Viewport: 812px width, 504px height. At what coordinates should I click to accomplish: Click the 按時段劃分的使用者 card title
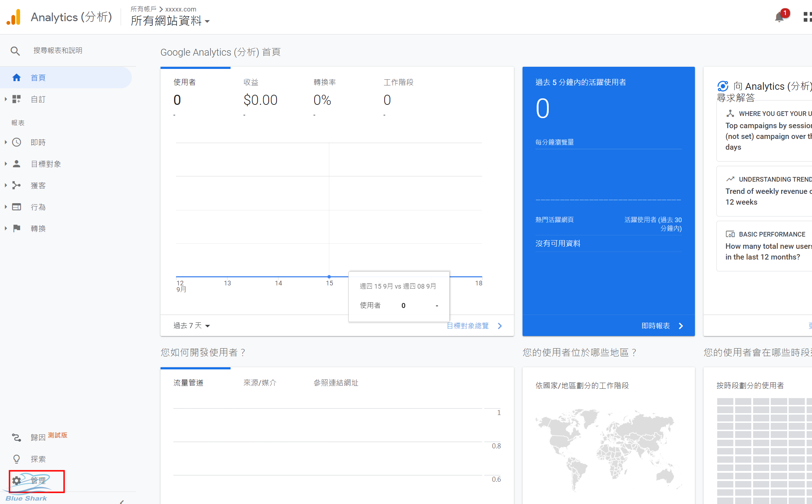point(750,386)
